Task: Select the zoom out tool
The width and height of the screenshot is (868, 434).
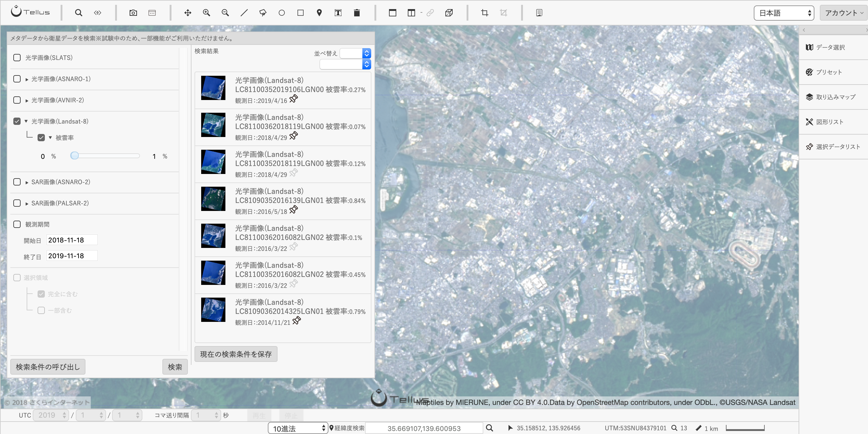Action: pyautogui.click(x=225, y=13)
